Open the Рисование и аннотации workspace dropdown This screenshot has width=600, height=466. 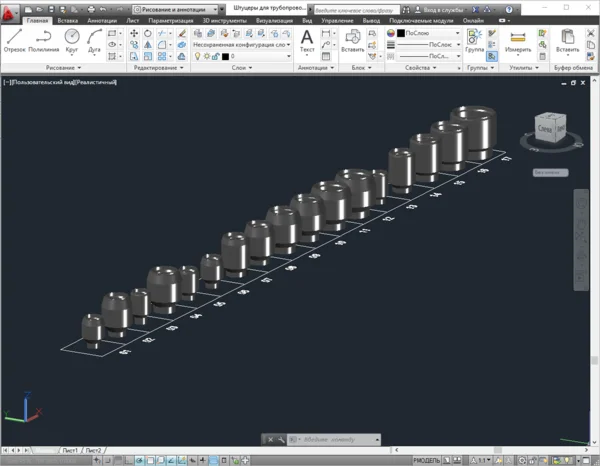[x=175, y=9]
